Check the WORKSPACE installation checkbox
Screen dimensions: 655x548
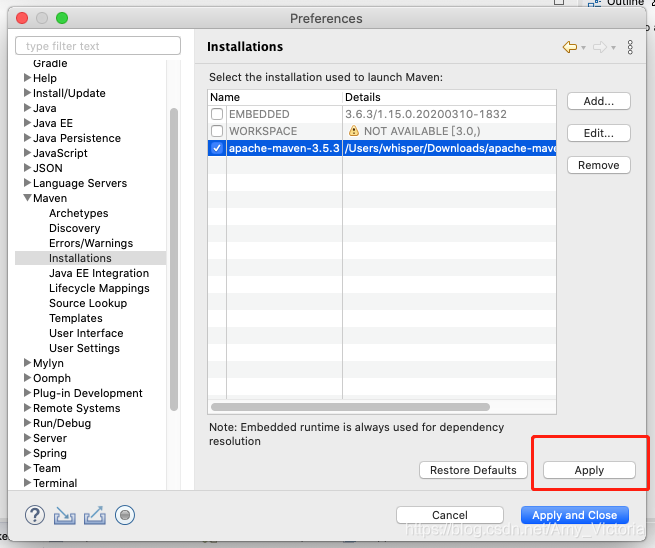[x=217, y=131]
